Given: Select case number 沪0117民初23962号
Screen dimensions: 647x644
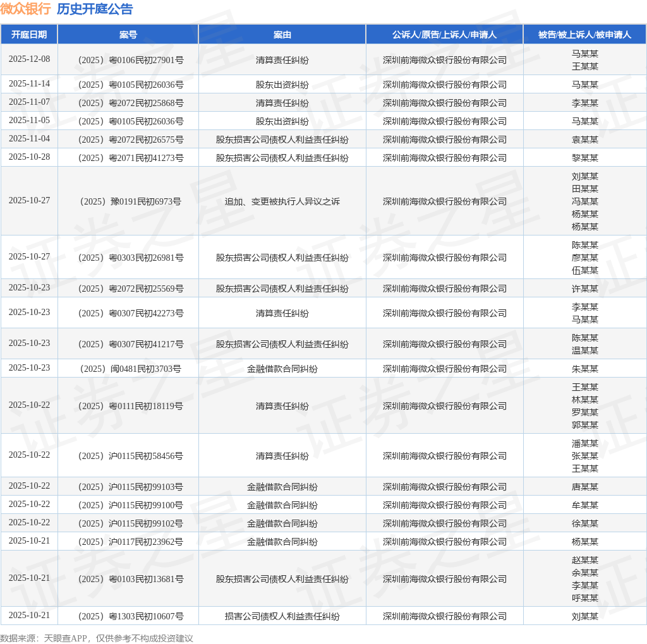Looking at the screenshot, I should point(131,541).
